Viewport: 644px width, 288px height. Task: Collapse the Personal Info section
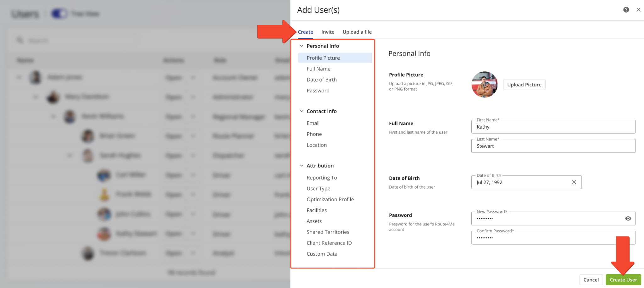pyautogui.click(x=302, y=46)
